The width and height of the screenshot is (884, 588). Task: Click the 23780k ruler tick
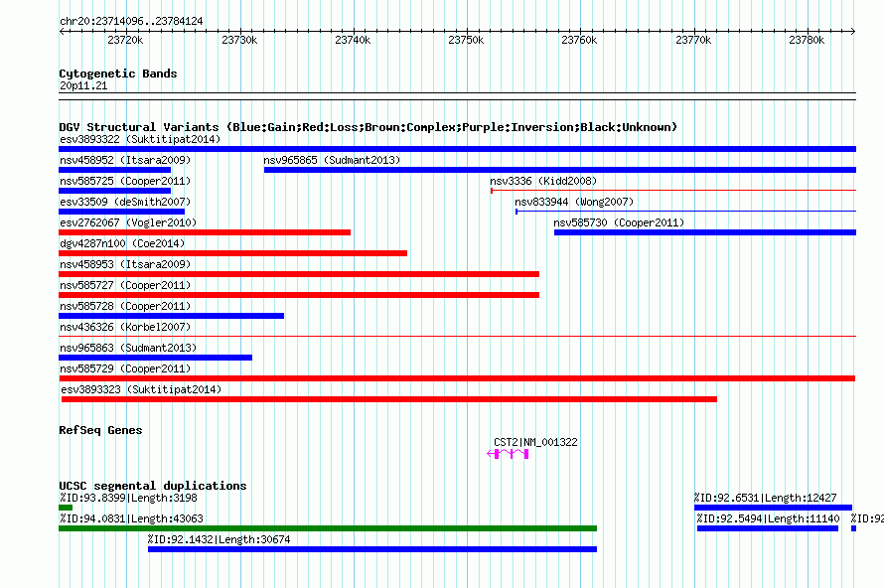[x=807, y=40]
